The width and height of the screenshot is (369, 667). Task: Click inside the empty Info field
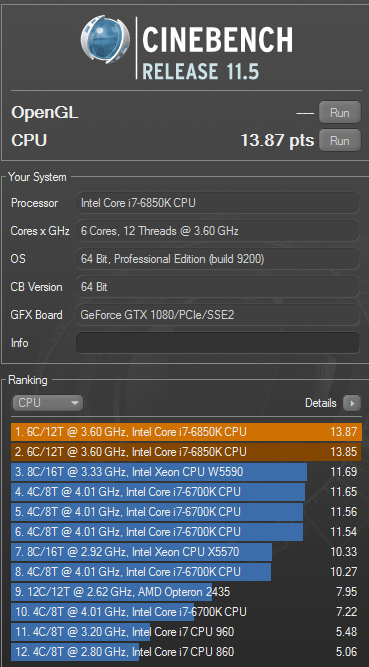pyautogui.click(x=217, y=343)
